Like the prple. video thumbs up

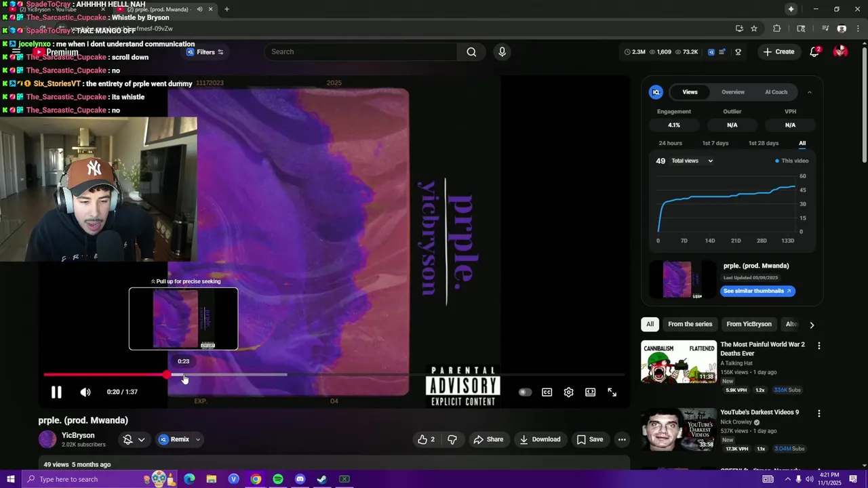coord(426,439)
